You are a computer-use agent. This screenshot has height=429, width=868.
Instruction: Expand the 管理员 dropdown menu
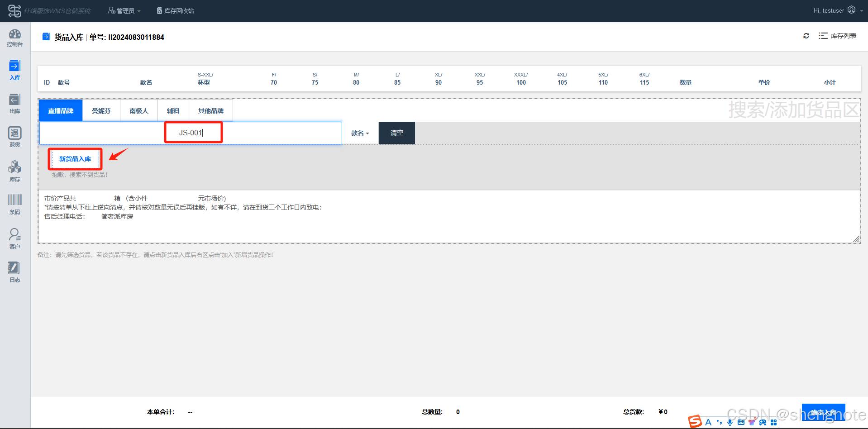click(124, 11)
